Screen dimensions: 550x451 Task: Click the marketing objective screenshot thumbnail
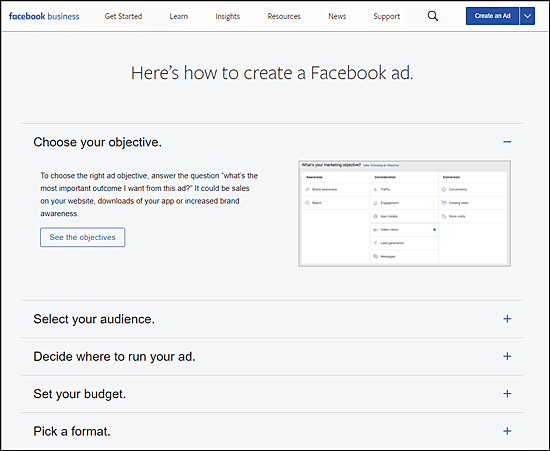pyautogui.click(x=404, y=214)
